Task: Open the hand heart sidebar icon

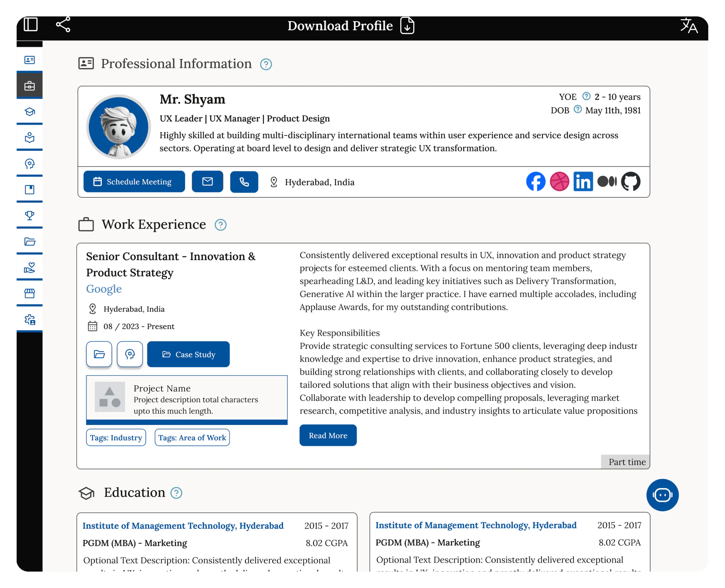Action: pyautogui.click(x=29, y=268)
